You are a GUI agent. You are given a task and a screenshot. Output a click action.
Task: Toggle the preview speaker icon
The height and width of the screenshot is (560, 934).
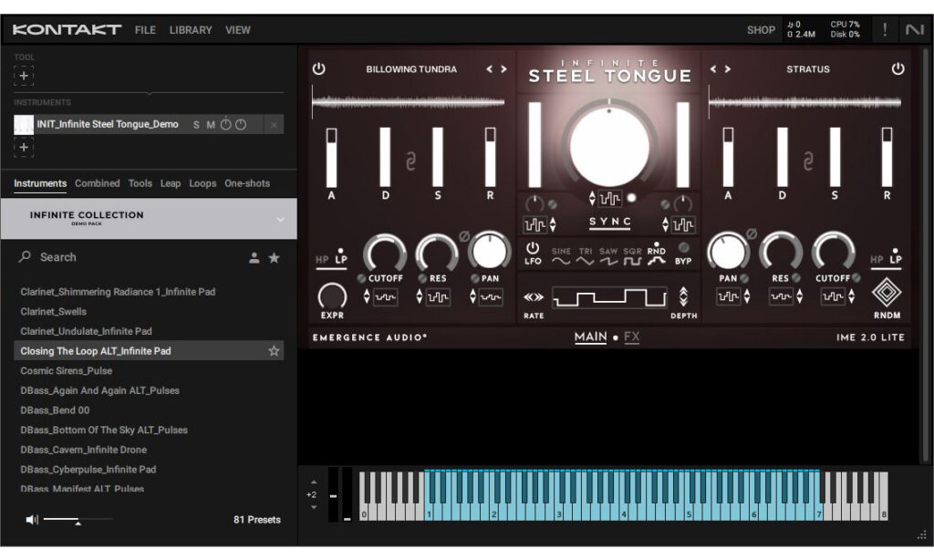[32, 520]
